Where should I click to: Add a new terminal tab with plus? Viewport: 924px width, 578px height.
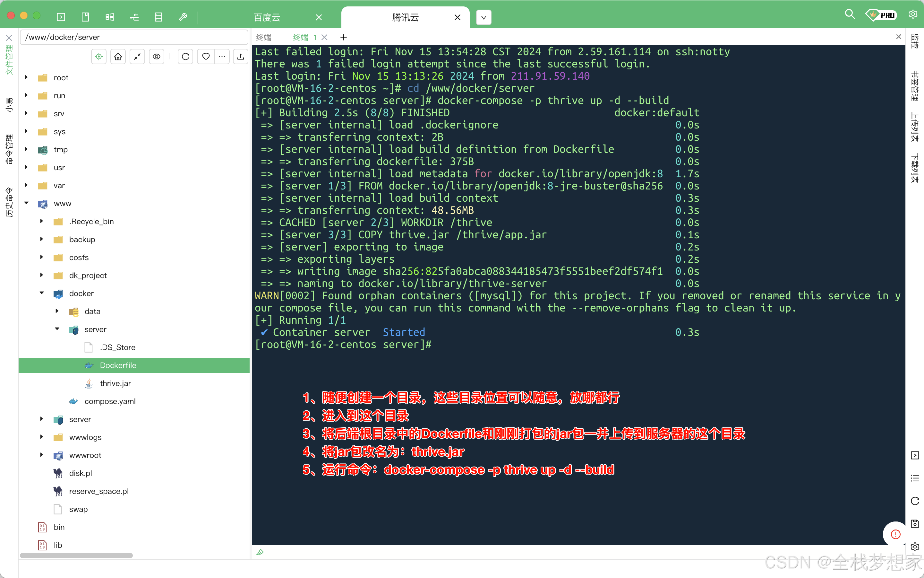344,37
